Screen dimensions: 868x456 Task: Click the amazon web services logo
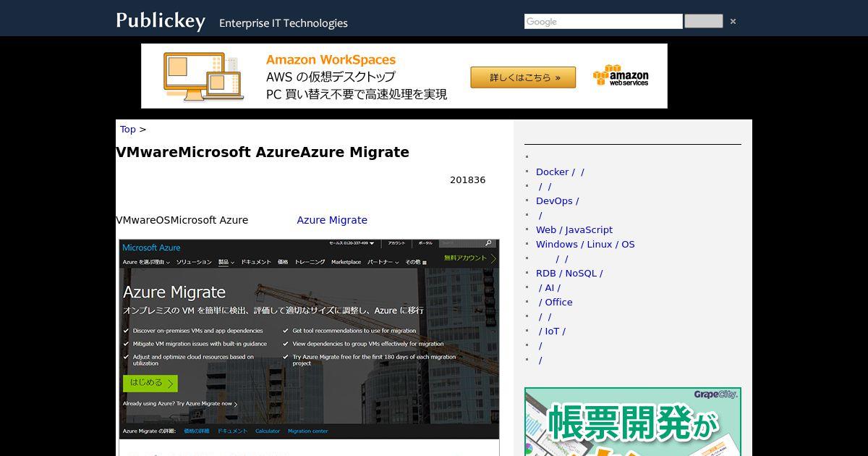pyautogui.click(x=621, y=76)
